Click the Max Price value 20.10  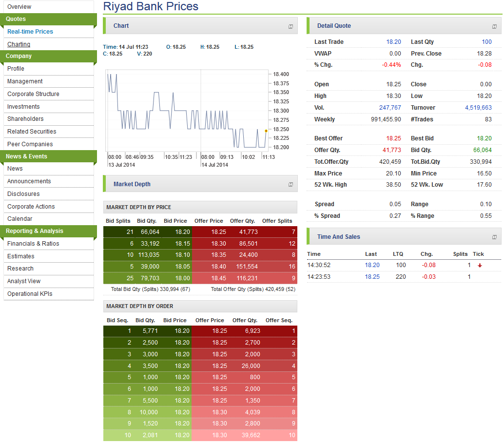(393, 174)
